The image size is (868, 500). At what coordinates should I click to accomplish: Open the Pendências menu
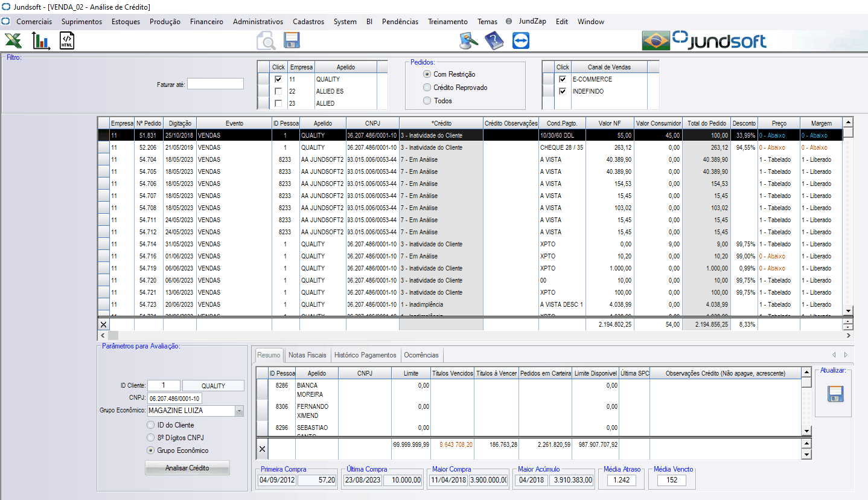[400, 21]
